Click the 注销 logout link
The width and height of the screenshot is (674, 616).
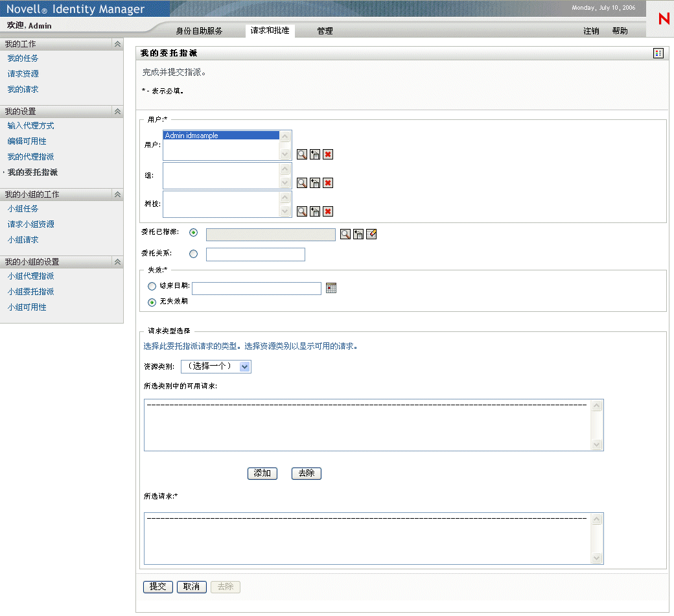(591, 31)
